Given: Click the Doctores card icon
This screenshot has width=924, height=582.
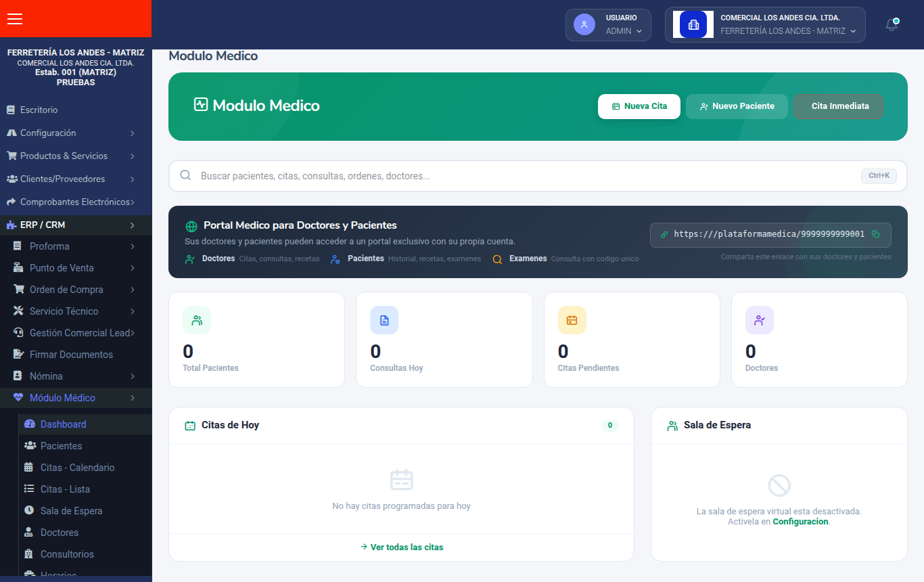Looking at the screenshot, I should [760, 320].
